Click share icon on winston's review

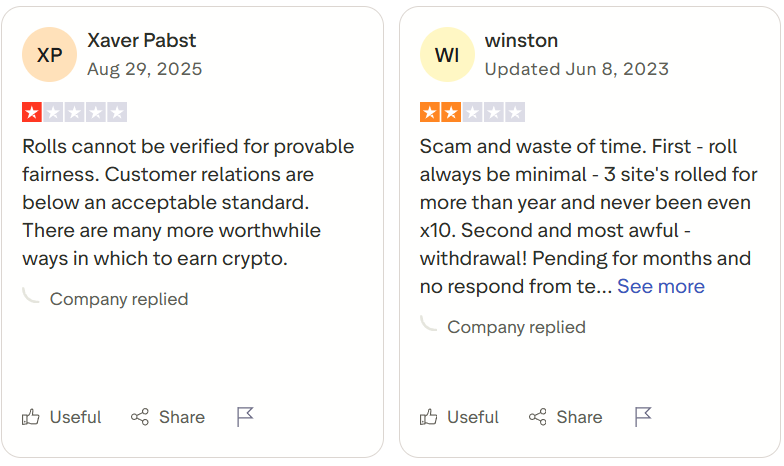pyautogui.click(x=537, y=417)
